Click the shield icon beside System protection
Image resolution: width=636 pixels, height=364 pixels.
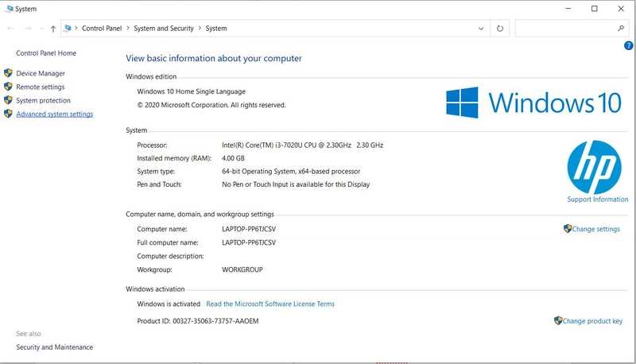pos(8,100)
